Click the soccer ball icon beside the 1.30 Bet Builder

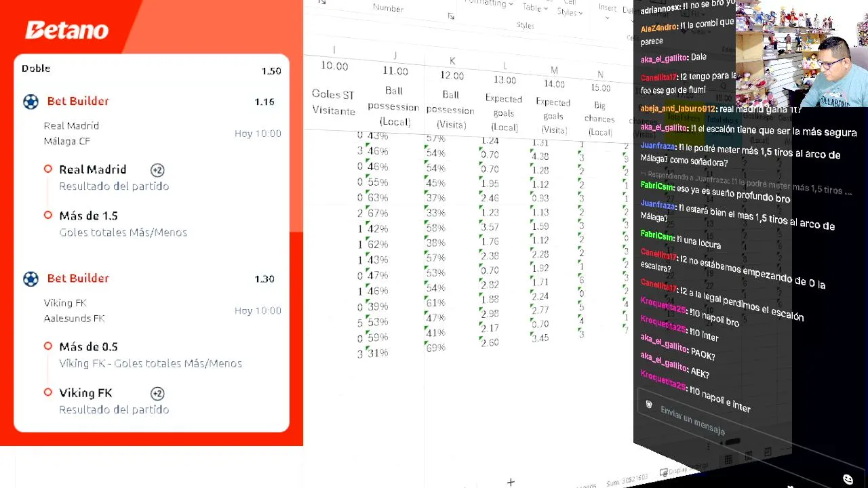31,279
